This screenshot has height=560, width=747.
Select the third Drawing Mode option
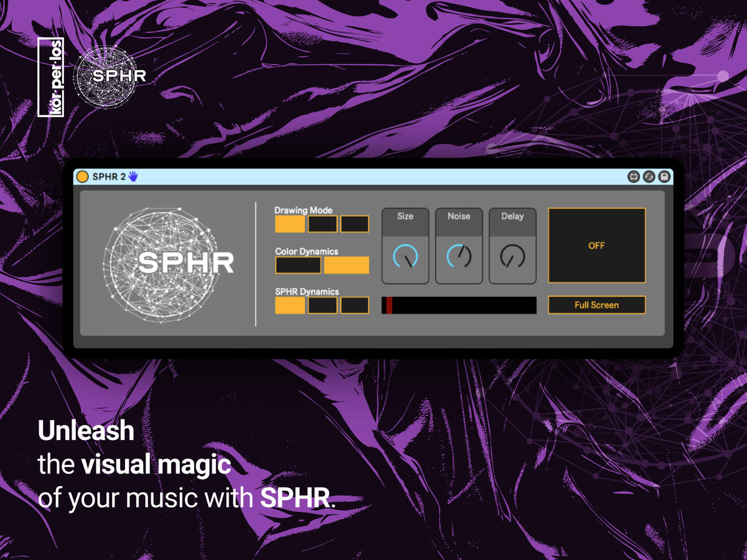click(x=355, y=224)
